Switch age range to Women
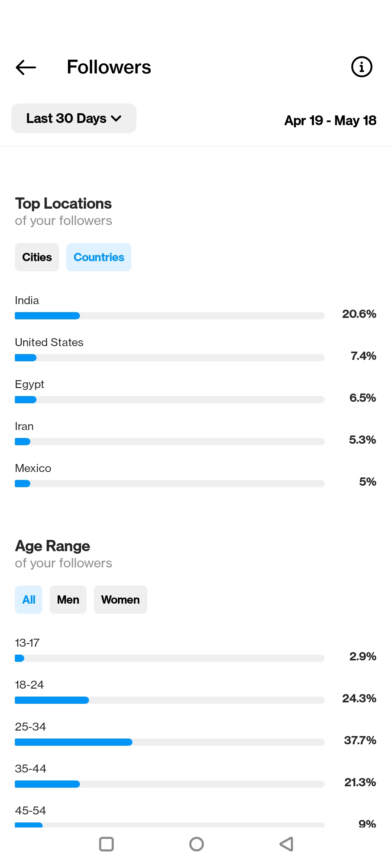391x868 pixels. tap(121, 600)
